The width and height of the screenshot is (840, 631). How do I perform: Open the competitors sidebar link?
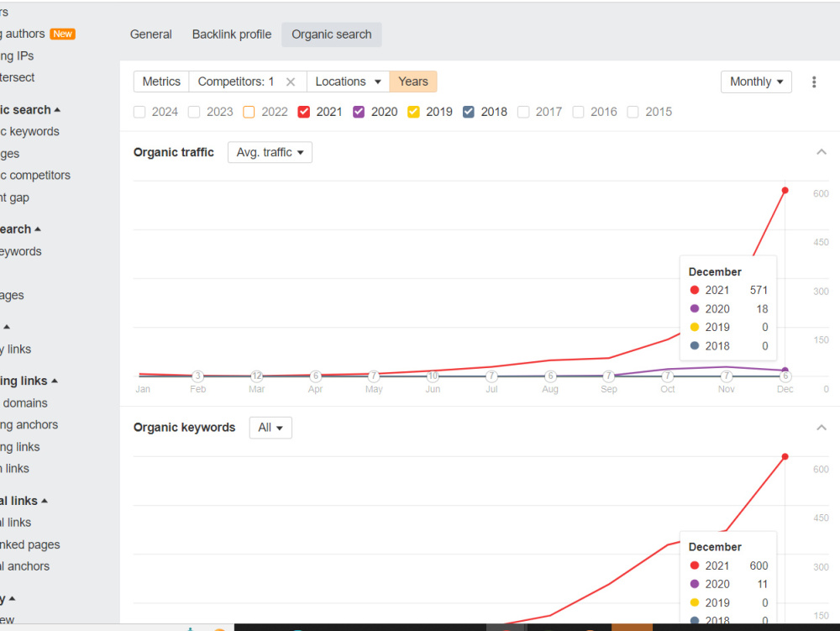pos(35,175)
